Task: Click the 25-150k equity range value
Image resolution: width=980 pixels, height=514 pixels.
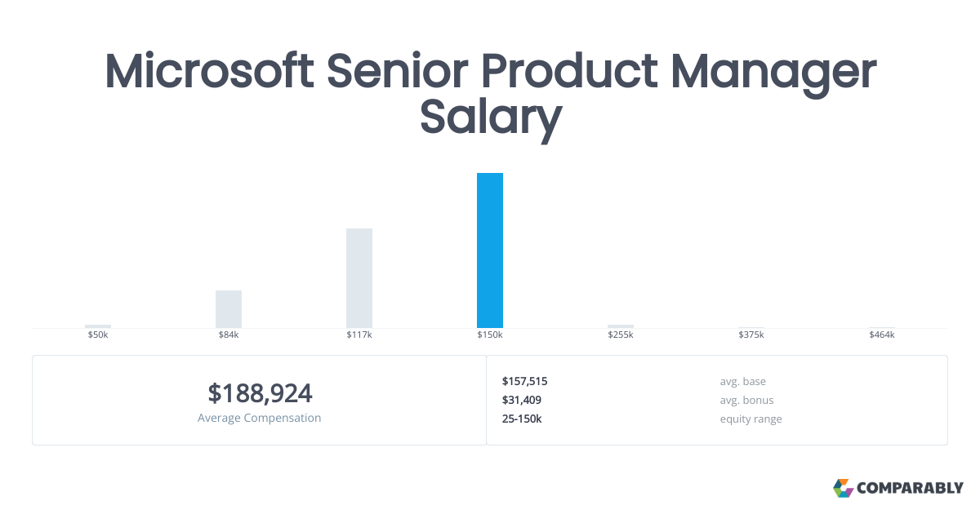Action: [x=522, y=419]
